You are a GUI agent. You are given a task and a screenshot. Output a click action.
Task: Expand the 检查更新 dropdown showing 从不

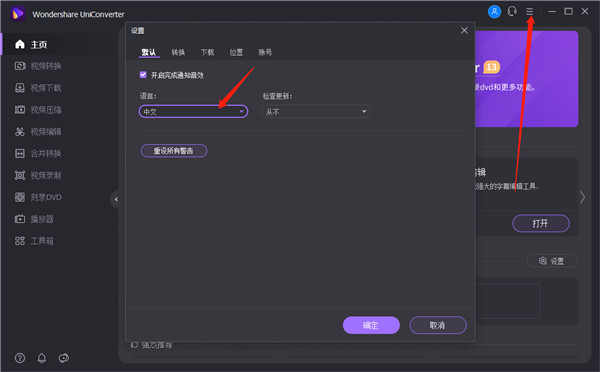[316, 111]
